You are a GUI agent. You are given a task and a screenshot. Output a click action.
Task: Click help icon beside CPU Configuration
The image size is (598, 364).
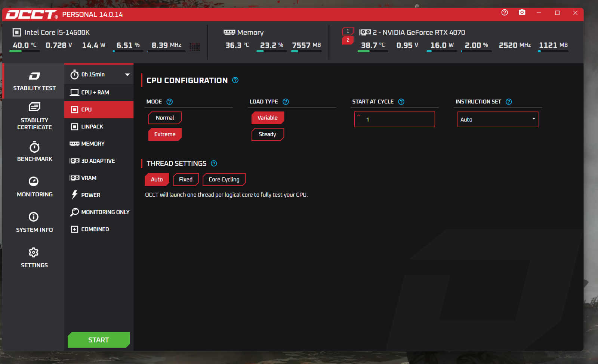235,80
